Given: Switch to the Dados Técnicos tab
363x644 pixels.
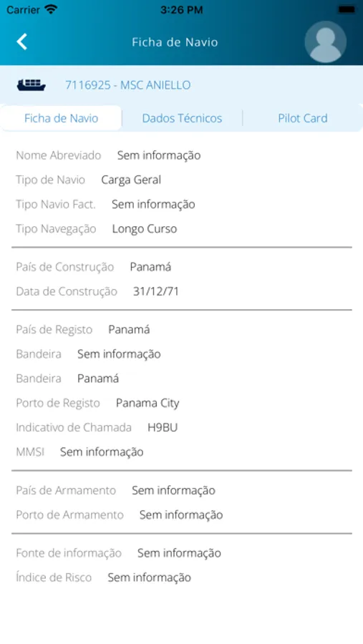Looking at the screenshot, I should click(182, 118).
